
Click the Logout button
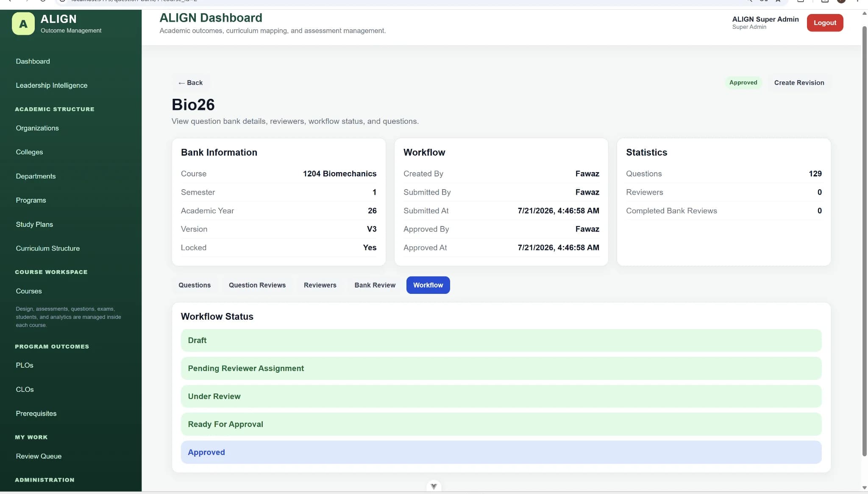pos(825,23)
